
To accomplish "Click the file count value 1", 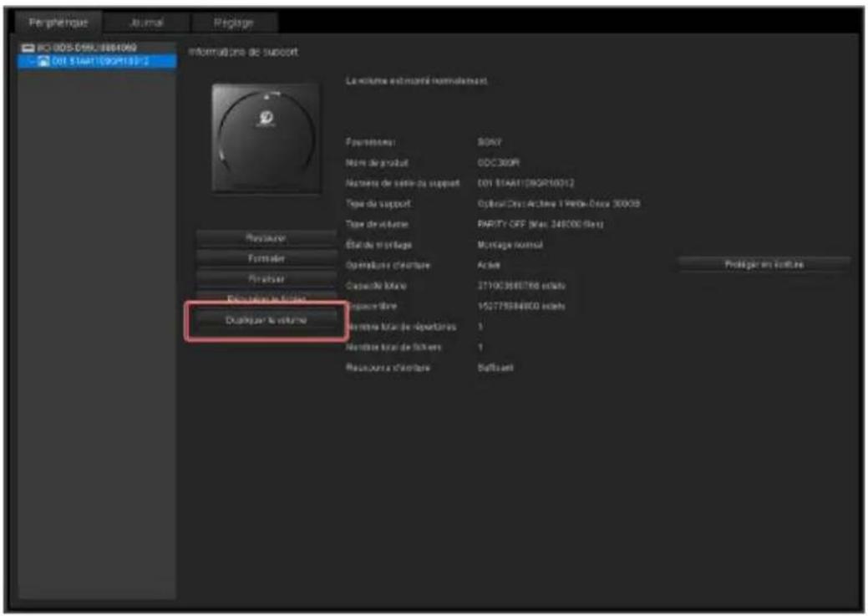I will tap(480, 347).
